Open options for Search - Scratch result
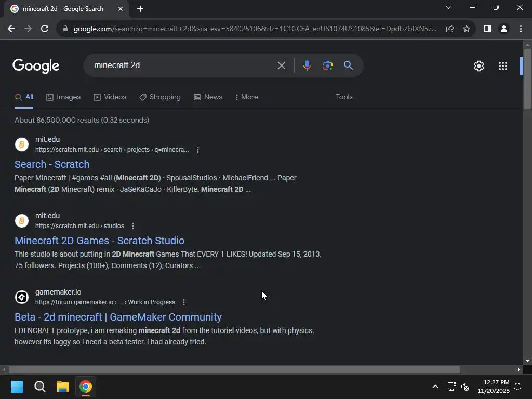 click(198, 150)
